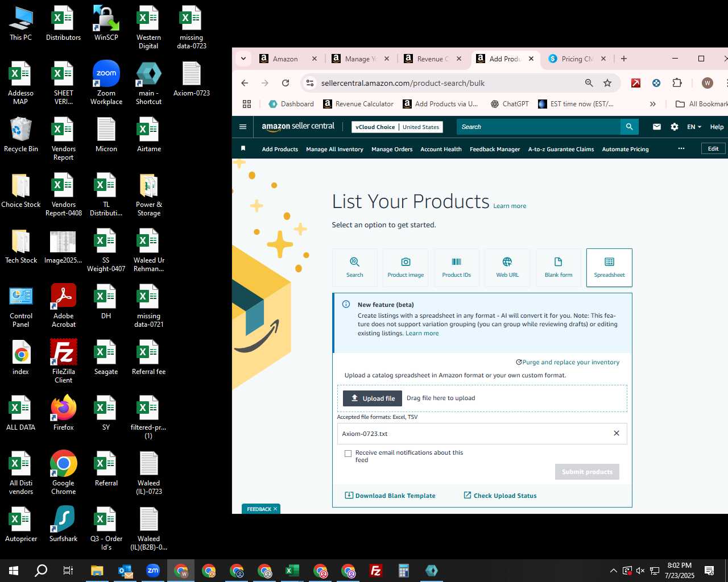Open Manage All Inventory menu

click(334, 149)
